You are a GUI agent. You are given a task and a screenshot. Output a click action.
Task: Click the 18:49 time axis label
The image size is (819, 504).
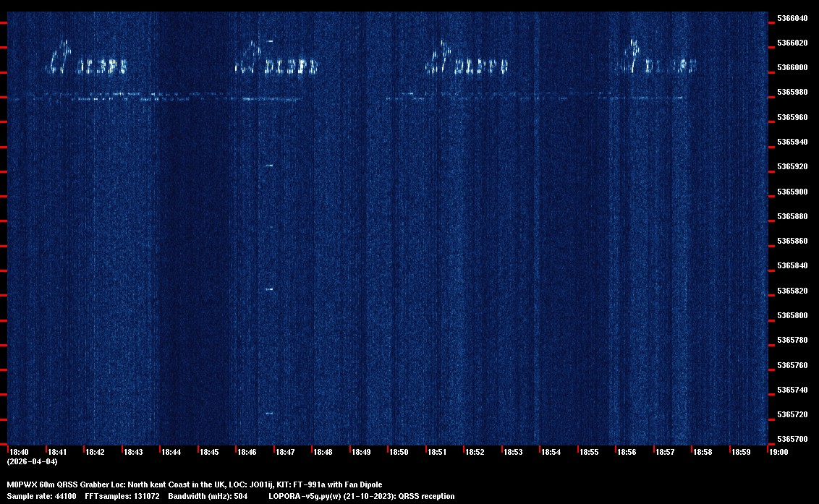[x=361, y=452]
